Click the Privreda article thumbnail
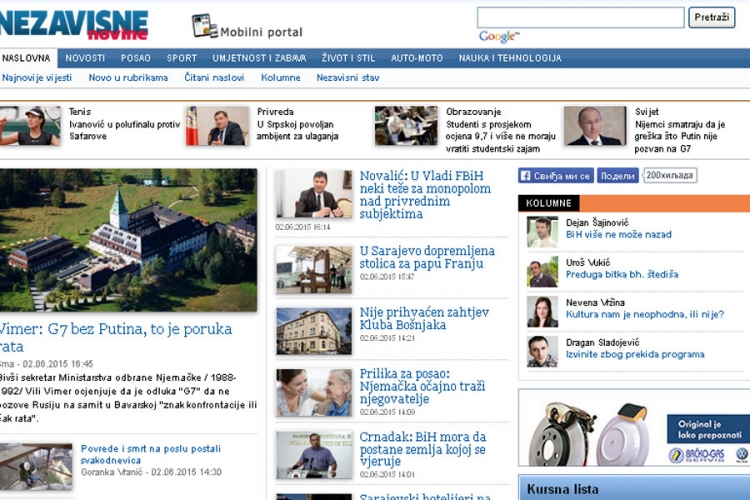This screenshot has height=500, width=750. [x=218, y=126]
